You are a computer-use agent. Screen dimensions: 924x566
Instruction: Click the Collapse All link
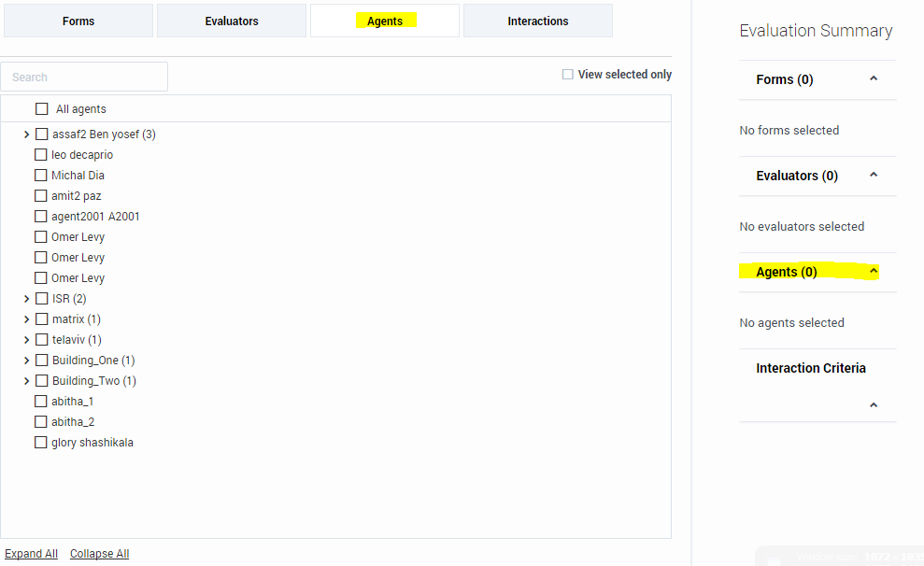tap(99, 554)
